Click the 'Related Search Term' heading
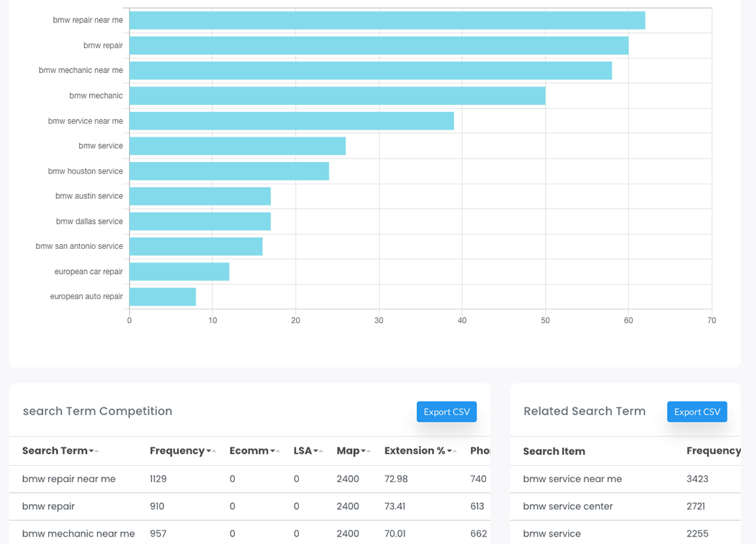Screen dimensions: 756x544 [585, 411]
